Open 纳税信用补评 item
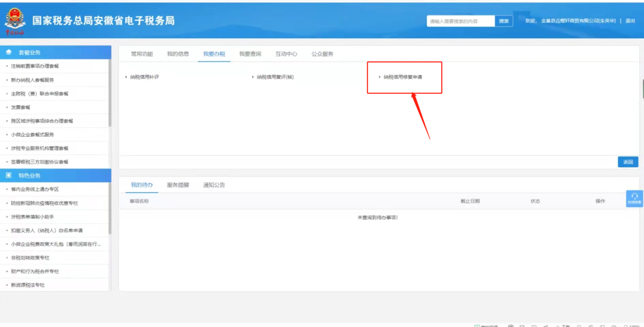This screenshot has height=327, width=644. (144, 77)
